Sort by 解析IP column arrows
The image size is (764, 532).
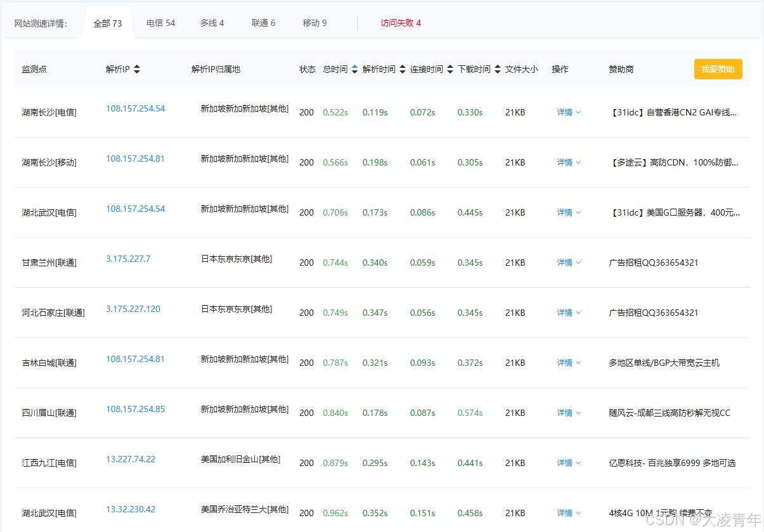coord(136,69)
